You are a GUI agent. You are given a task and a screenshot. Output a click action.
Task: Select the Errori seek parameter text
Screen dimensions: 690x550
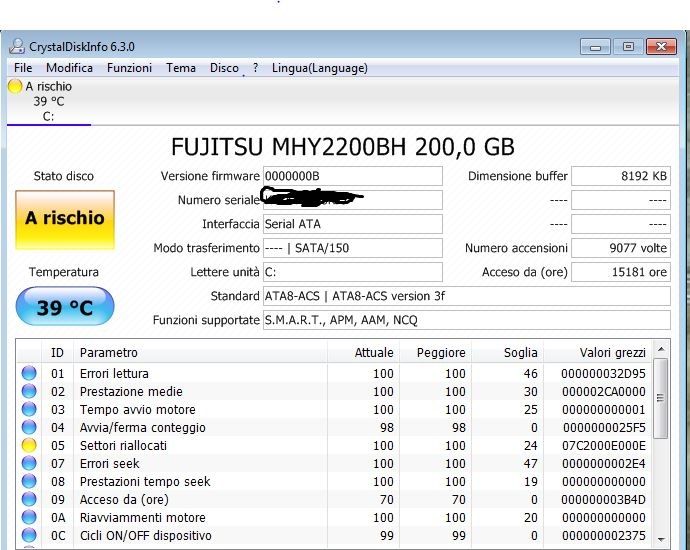coord(110,464)
